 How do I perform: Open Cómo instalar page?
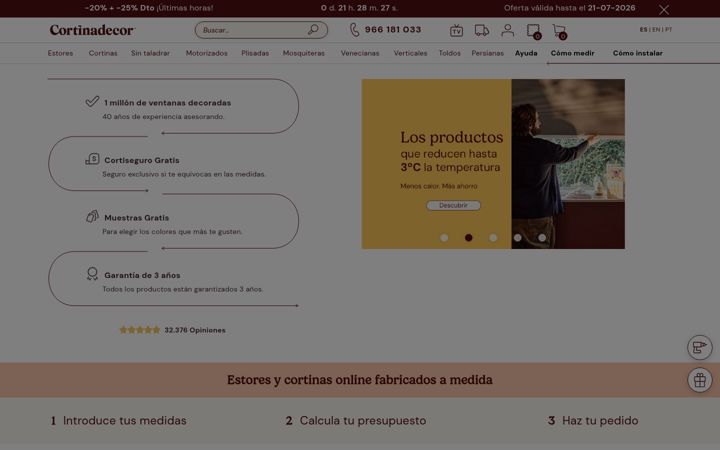(x=637, y=53)
